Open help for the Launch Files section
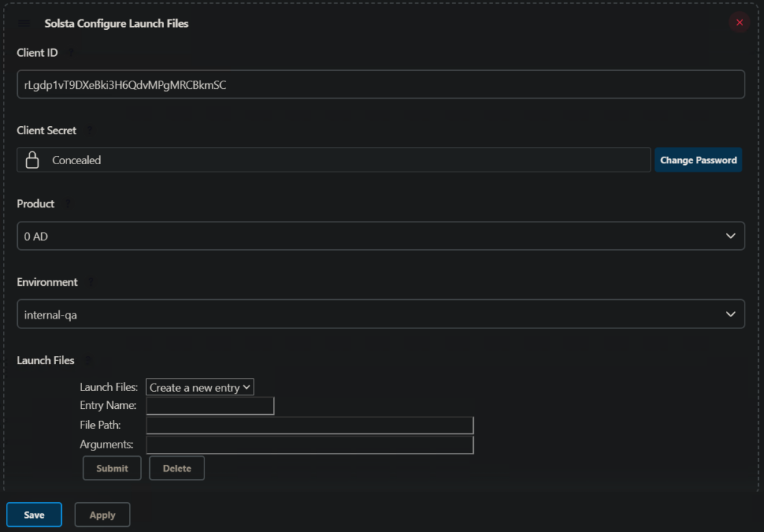Image resolution: width=764 pixels, height=532 pixels. [88, 360]
